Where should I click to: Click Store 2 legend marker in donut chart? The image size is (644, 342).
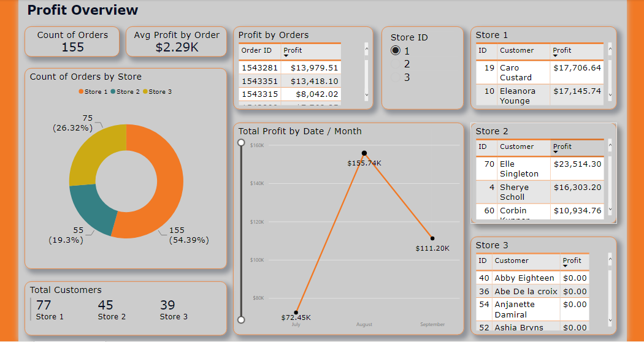113,92
